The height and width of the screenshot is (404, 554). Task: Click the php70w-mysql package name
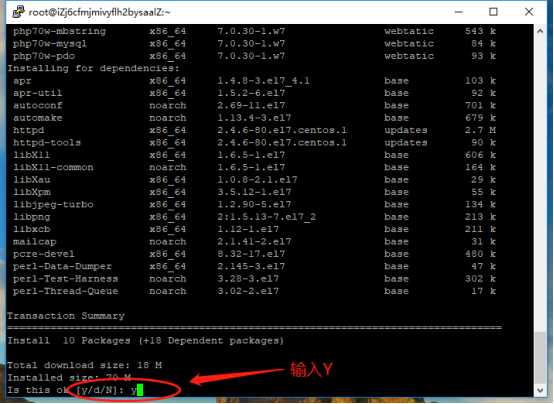(50, 44)
